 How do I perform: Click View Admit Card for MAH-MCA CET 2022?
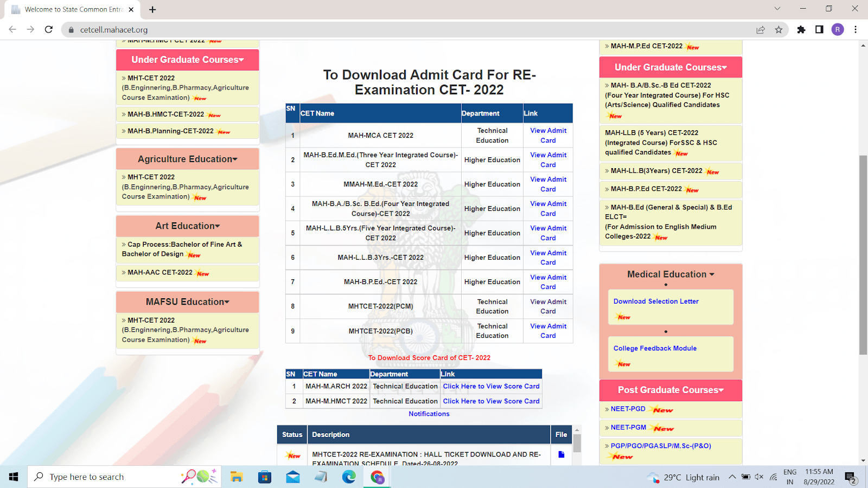click(x=548, y=136)
